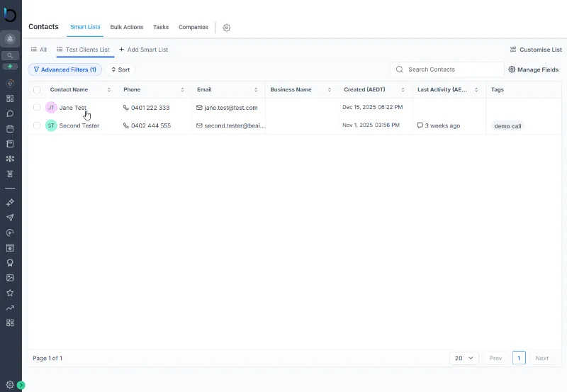The width and height of the screenshot is (567, 392).
Task: Select the Test Clients List tab
Action: [x=84, y=50]
